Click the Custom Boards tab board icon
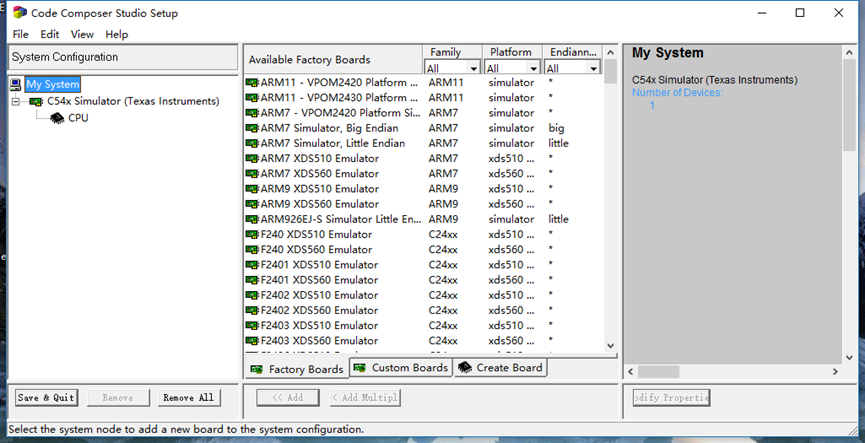Image resolution: width=865 pixels, height=443 pixels. coord(360,367)
